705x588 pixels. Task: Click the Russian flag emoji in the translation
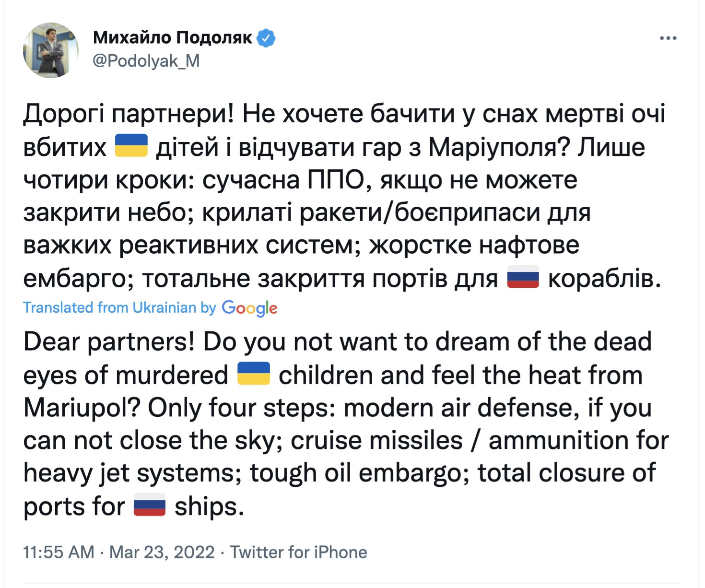pyautogui.click(x=150, y=505)
